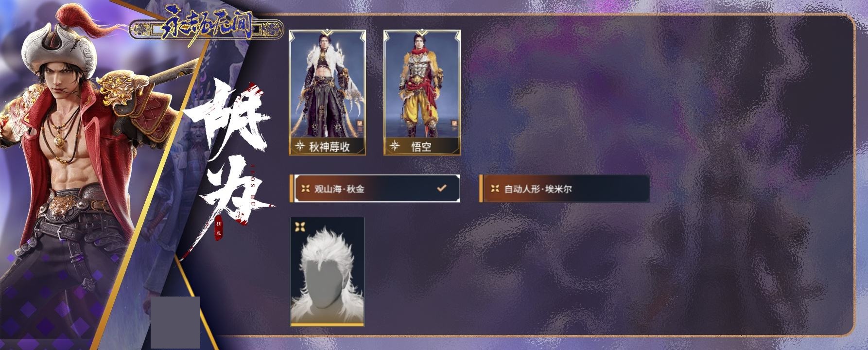Select the 自动人形·埃米尔 entry
Image resolution: width=868 pixels, height=350 pixels.
click(564, 189)
